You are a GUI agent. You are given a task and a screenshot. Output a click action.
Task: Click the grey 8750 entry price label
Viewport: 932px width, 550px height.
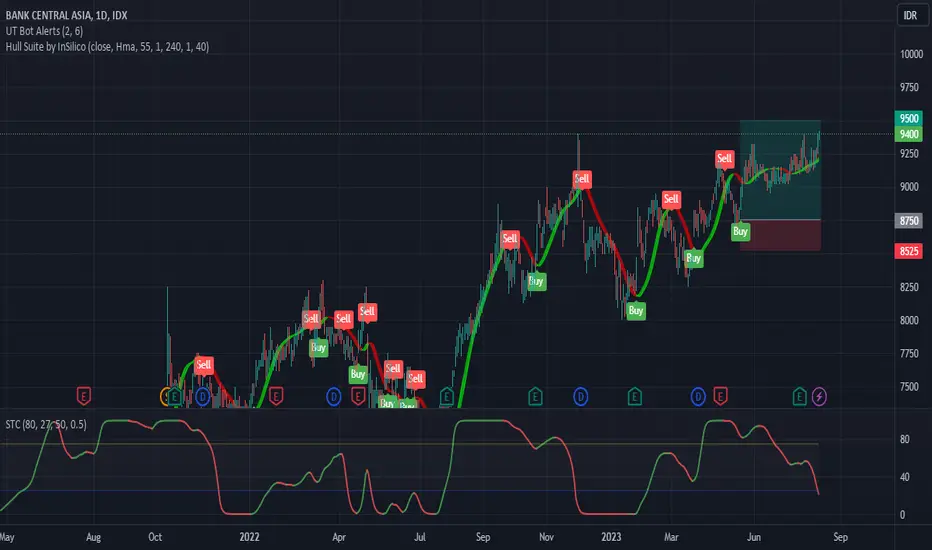pyautogui.click(x=909, y=221)
